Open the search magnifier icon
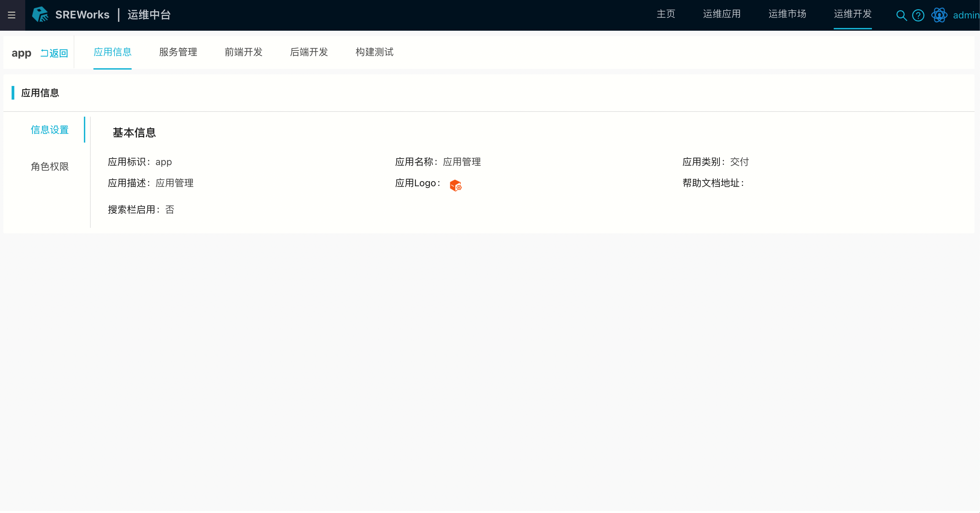The width and height of the screenshot is (980, 513). coord(901,15)
